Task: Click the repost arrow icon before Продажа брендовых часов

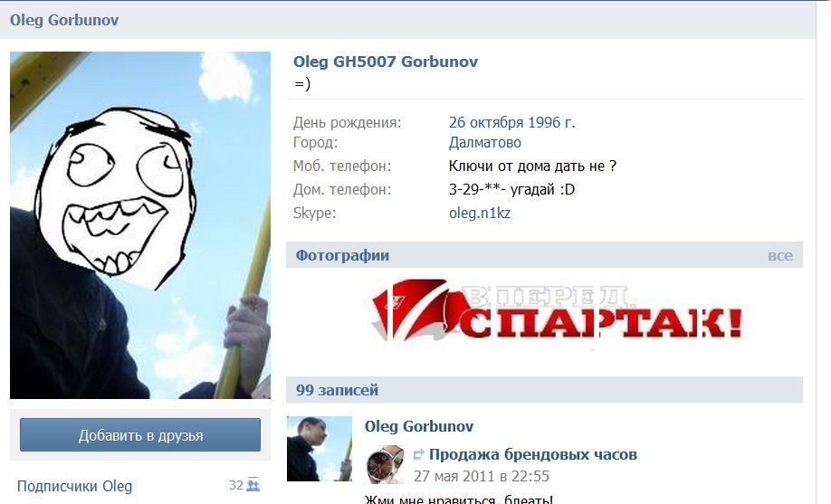Action: 419,454
